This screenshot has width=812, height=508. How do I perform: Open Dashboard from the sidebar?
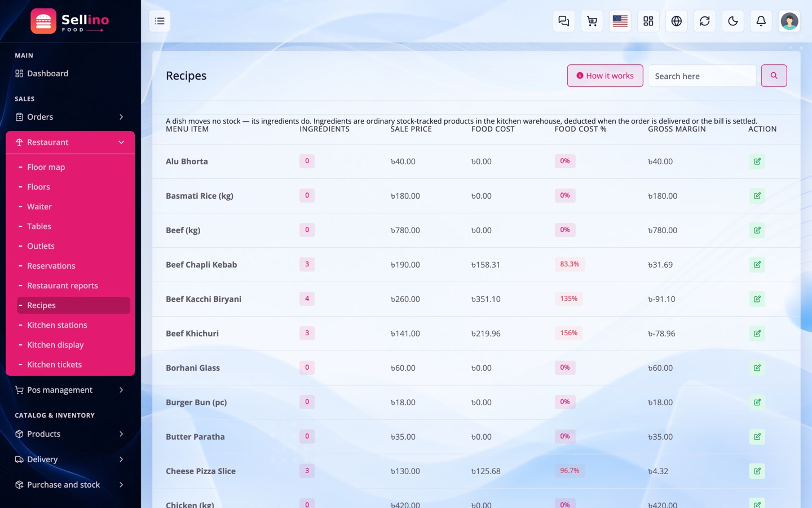pos(70,73)
